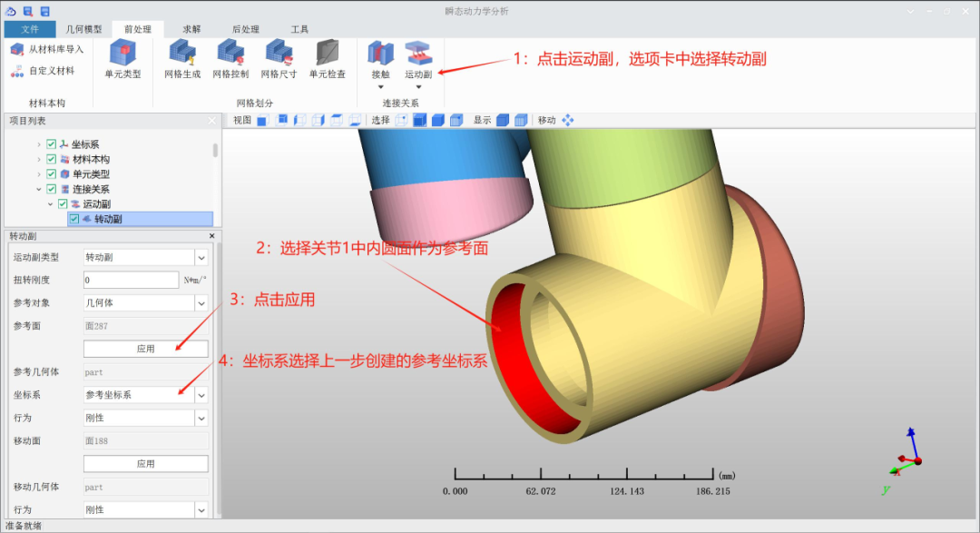Viewport: 980px width, 533px height.
Task: Switch to front view cube icon
Action: coord(262,120)
